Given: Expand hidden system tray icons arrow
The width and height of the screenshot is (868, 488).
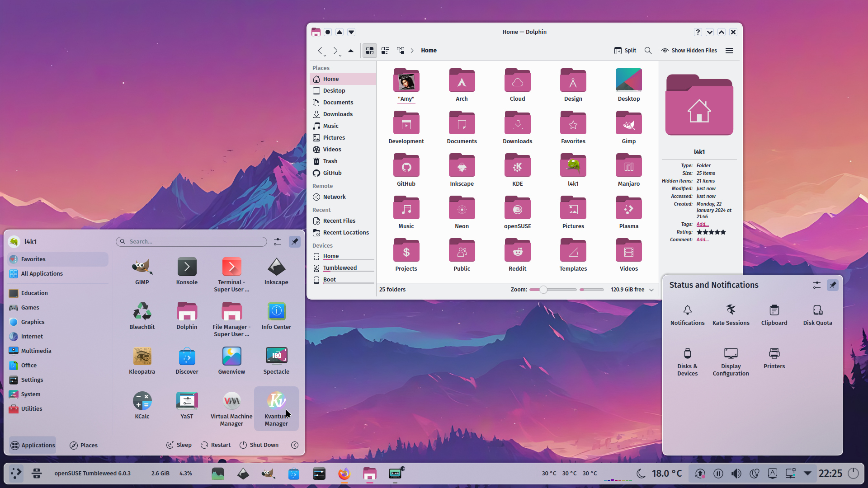Looking at the screenshot, I should point(807,473).
